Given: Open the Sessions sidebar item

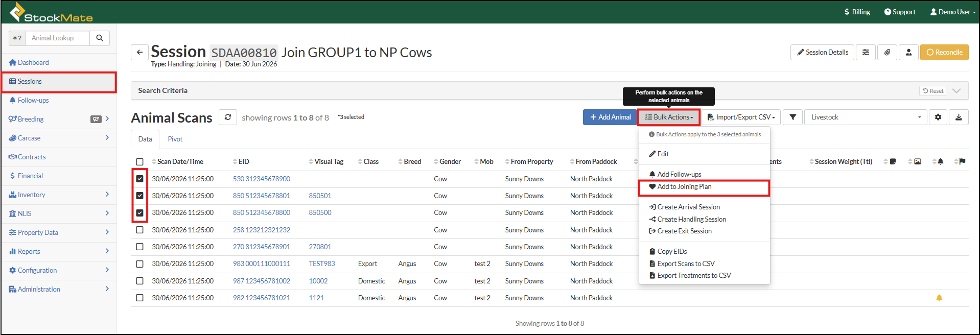Looking at the screenshot, I should tap(59, 81).
